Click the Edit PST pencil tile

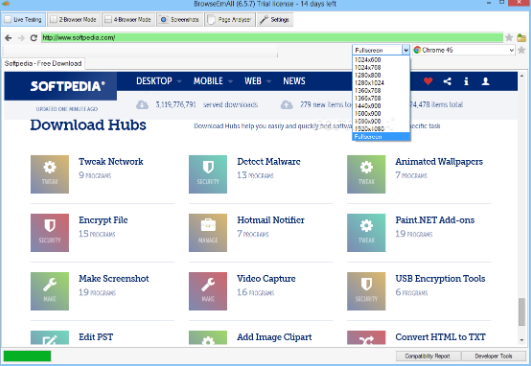click(x=50, y=338)
